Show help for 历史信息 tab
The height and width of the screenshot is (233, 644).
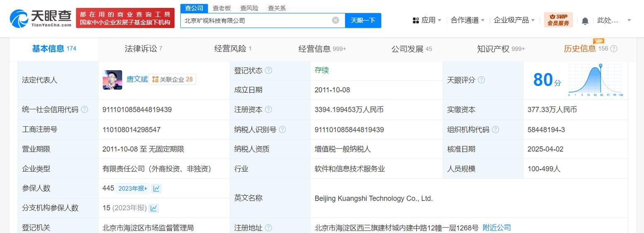614,49
